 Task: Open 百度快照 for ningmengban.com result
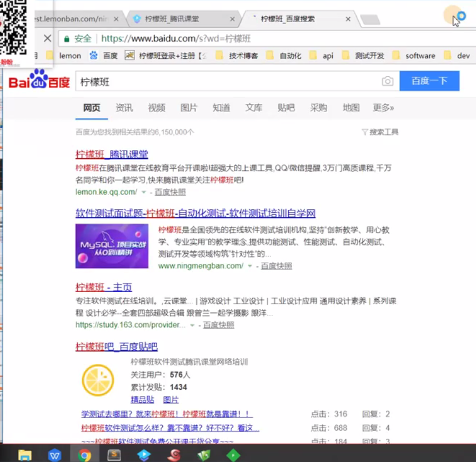tap(276, 266)
